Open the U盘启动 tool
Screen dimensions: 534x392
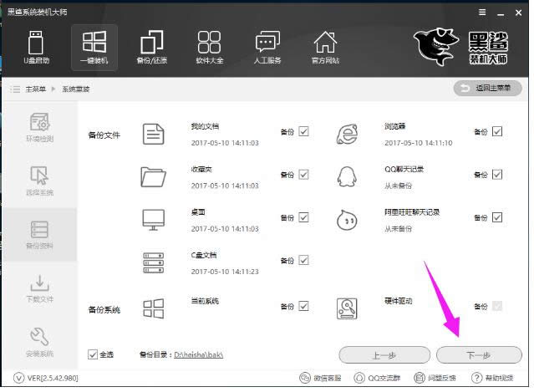[x=36, y=48]
